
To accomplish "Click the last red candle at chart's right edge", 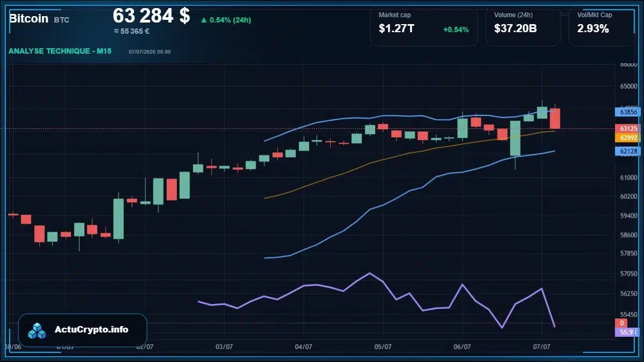I will click(555, 119).
